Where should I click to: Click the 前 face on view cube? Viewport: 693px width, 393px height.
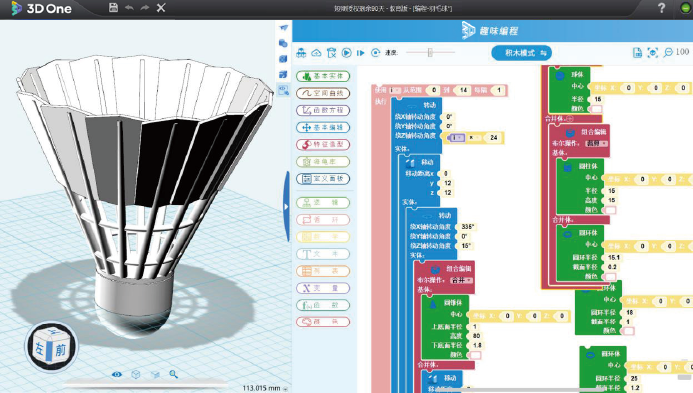click(x=61, y=350)
